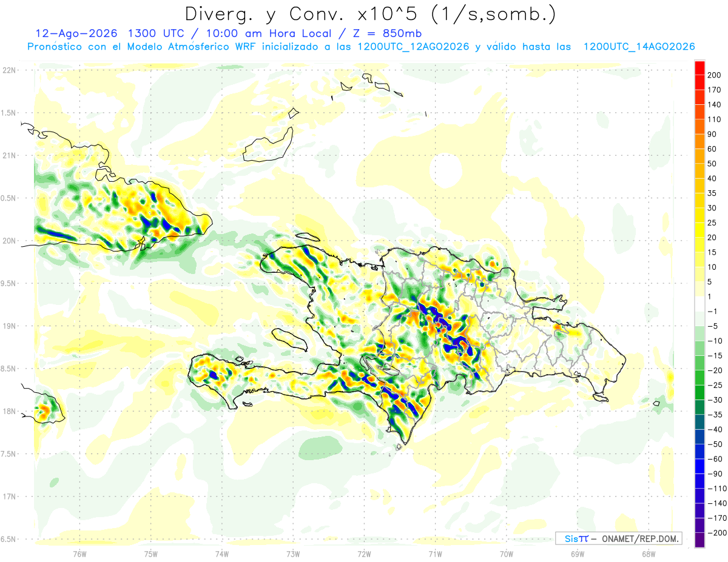Click the "-30" colorbar label

pyautogui.click(x=716, y=400)
